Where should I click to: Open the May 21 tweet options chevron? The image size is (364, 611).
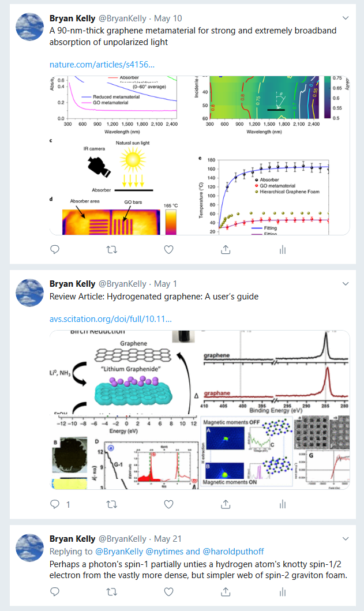pyautogui.click(x=346, y=538)
